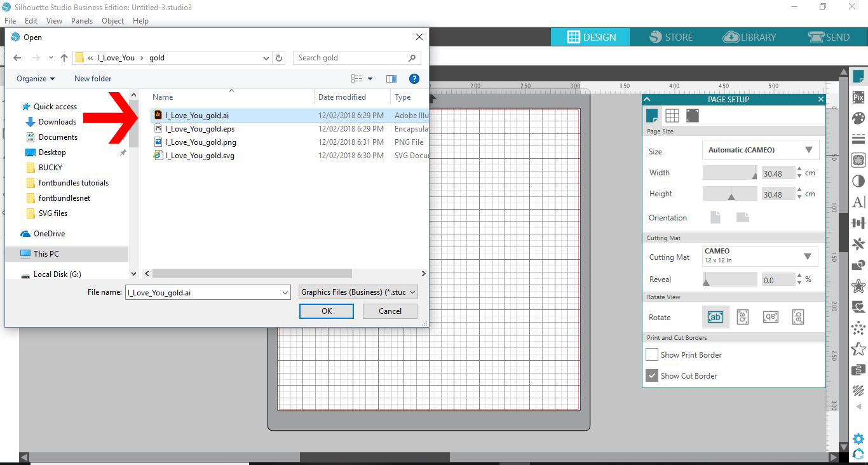Click the Reveal percentage field
This screenshot has height=465, width=868.
pos(777,280)
